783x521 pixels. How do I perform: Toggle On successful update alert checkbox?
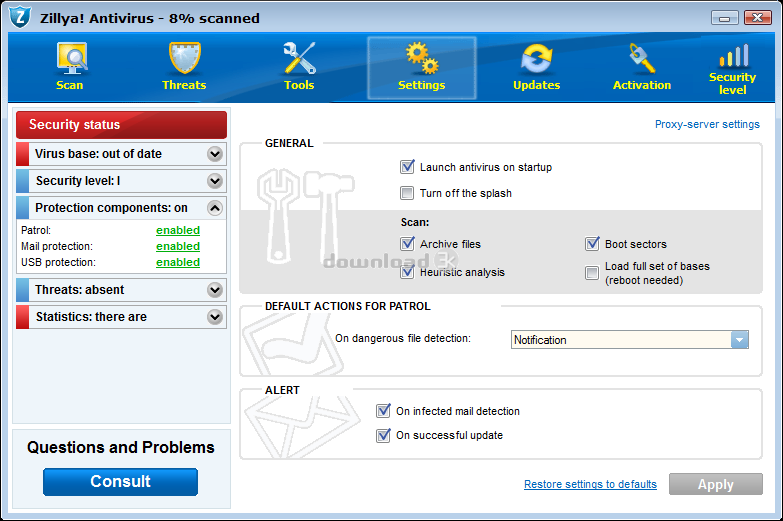coord(384,435)
